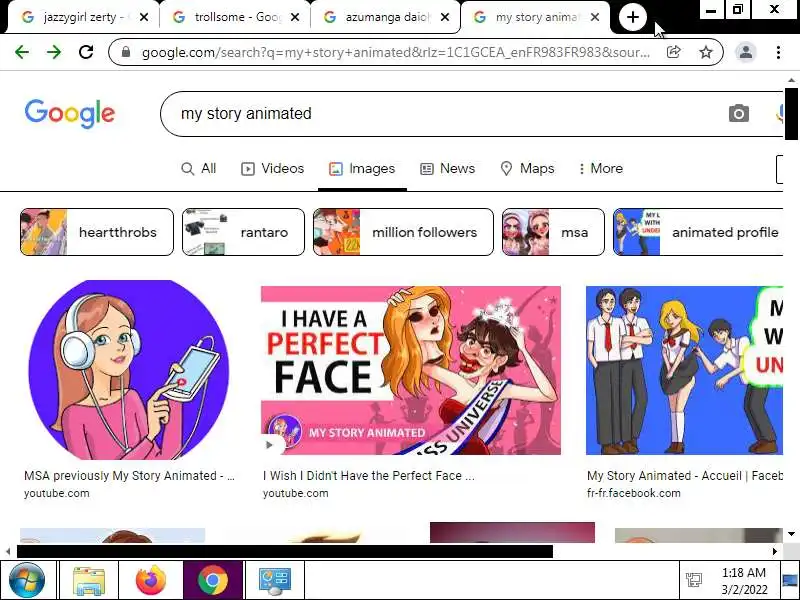Go forward with the browser forward arrow
Viewport: 800px width, 600px height.
coord(54,52)
